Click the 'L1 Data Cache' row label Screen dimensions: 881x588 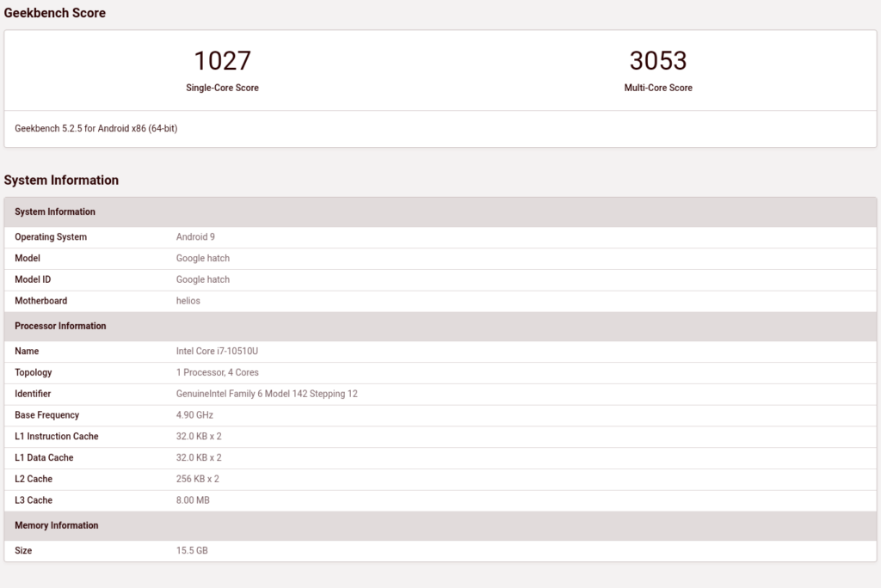click(44, 458)
